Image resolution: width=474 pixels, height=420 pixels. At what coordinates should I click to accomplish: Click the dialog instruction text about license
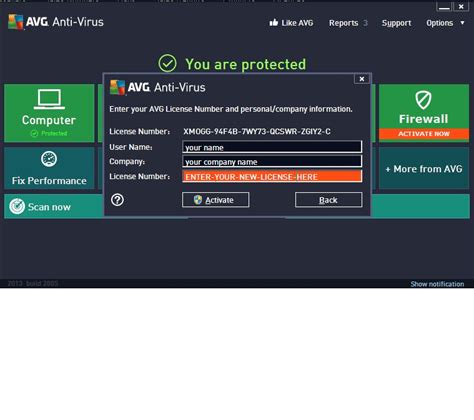[231, 109]
